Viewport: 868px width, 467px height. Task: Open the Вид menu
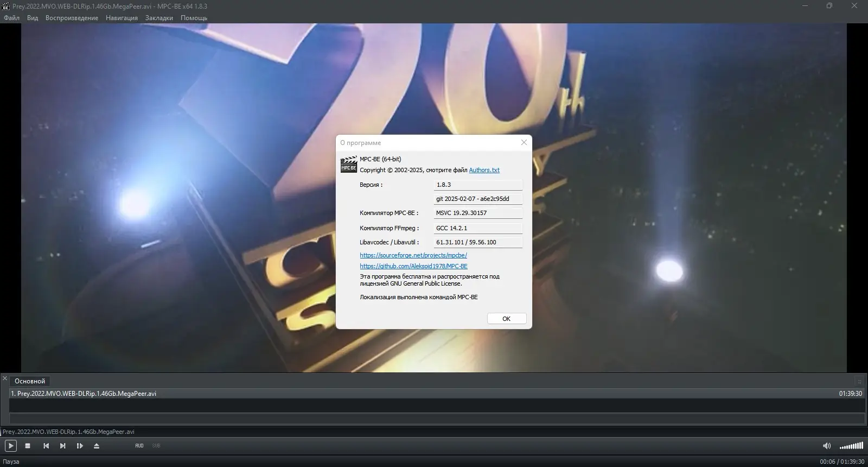tap(33, 18)
